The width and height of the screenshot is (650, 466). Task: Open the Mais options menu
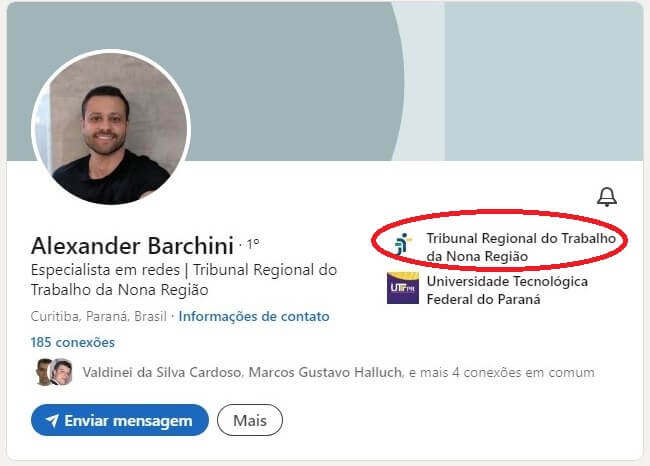click(x=250, y=420)
